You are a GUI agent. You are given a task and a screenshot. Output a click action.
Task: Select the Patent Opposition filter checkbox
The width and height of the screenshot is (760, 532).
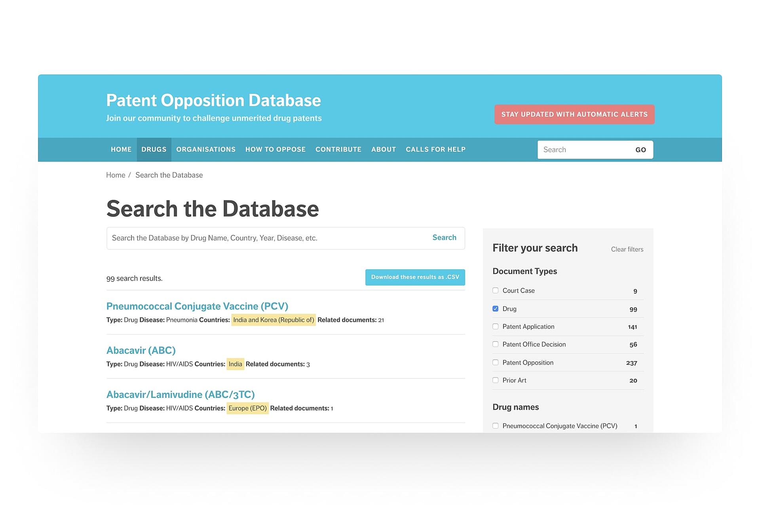click(x=495, y=363)
